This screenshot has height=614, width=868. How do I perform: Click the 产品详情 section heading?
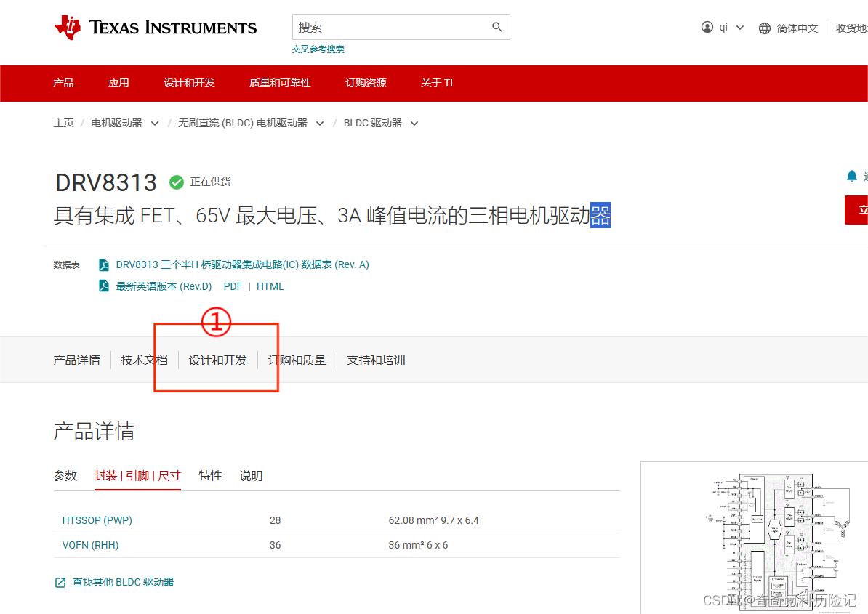tap(94, 431)
